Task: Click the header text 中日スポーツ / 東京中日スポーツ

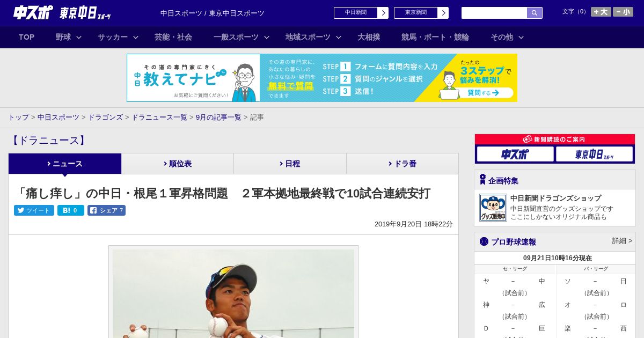Action: pos(213,13)
